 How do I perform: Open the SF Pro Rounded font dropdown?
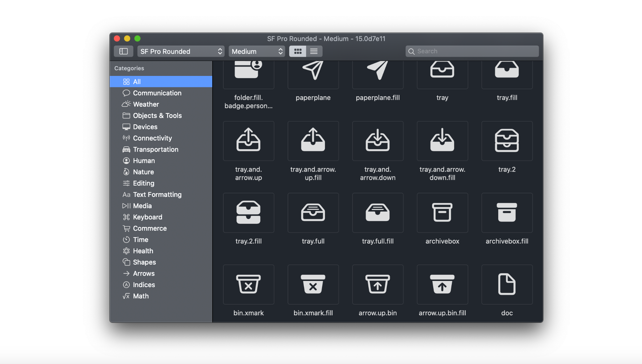[181, 51]
